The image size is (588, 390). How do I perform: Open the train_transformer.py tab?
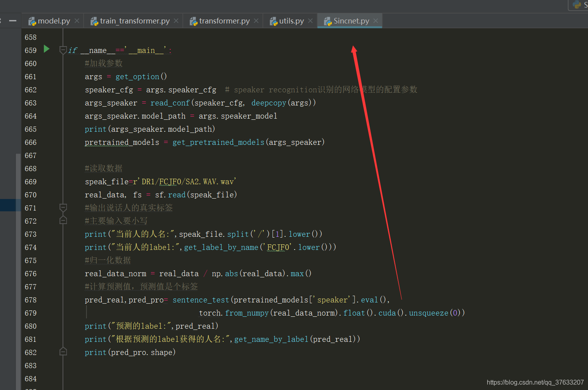[x=135, y=21]
